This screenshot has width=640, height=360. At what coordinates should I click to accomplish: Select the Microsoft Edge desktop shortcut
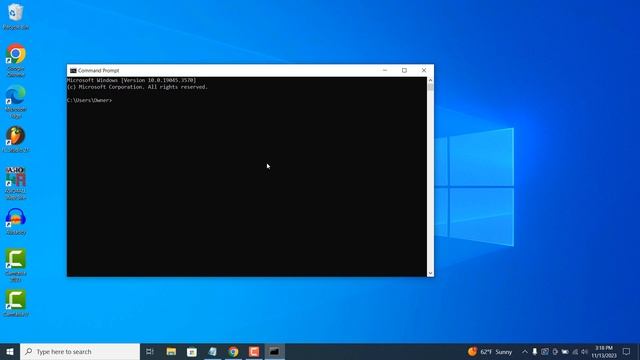16,102
